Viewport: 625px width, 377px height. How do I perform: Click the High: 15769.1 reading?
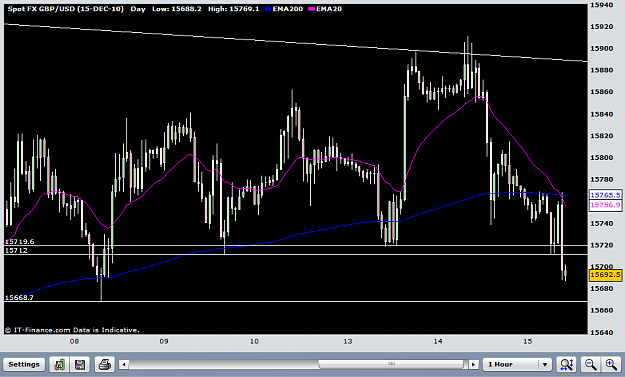[x=233, y=9]
